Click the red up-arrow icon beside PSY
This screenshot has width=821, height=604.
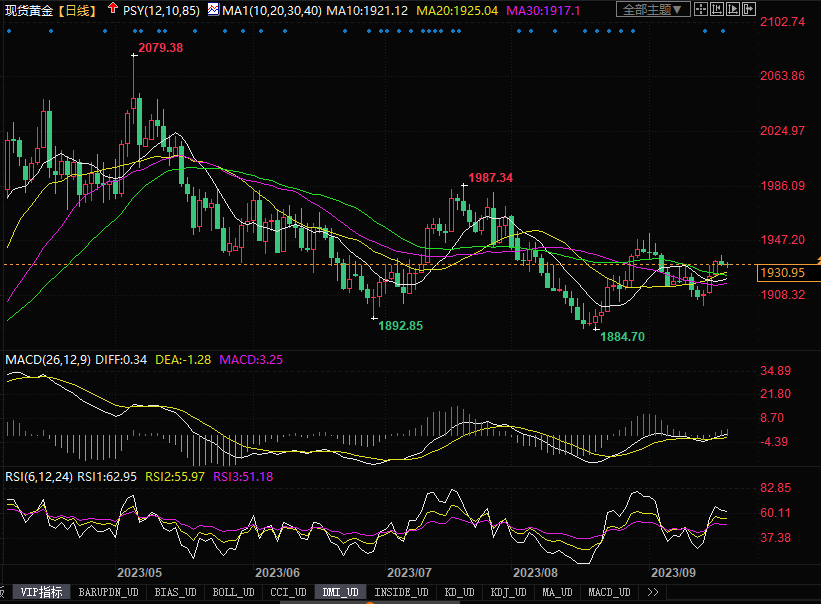pos(111,9)
